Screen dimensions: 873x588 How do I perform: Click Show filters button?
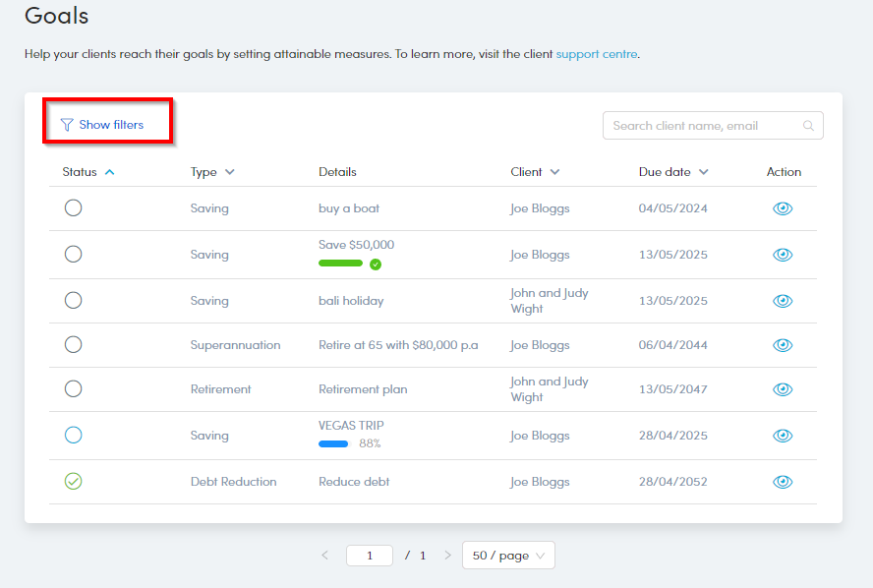click(x=102, y=125)
